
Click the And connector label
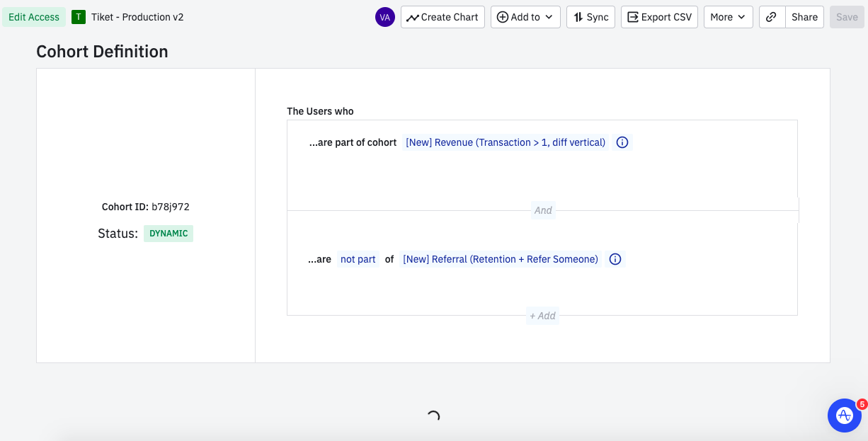pos(543,210)
